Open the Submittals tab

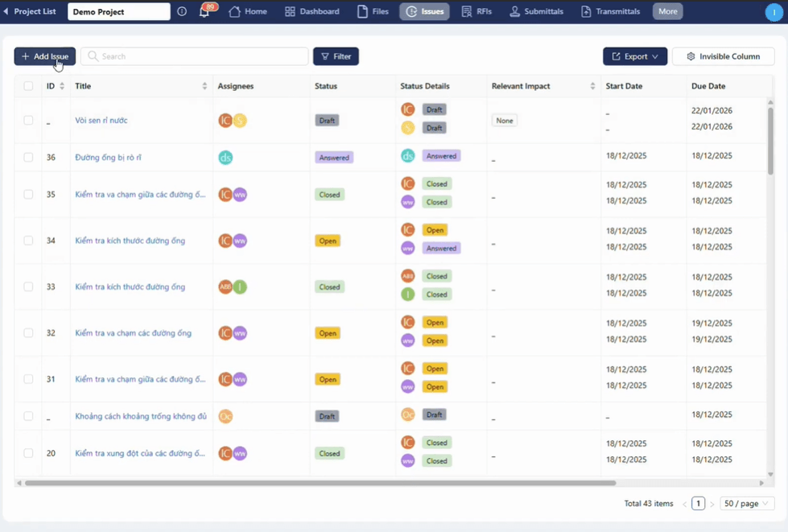point(536,12)
